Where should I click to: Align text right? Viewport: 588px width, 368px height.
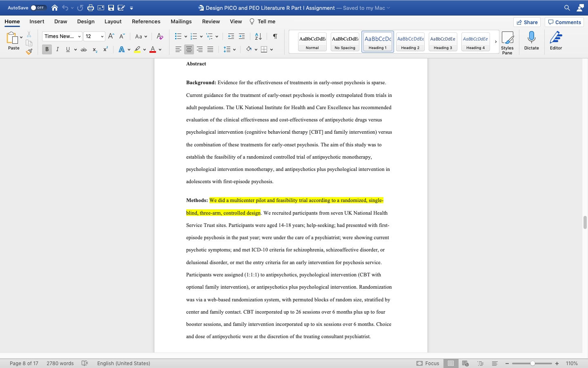tap(200, 49)
